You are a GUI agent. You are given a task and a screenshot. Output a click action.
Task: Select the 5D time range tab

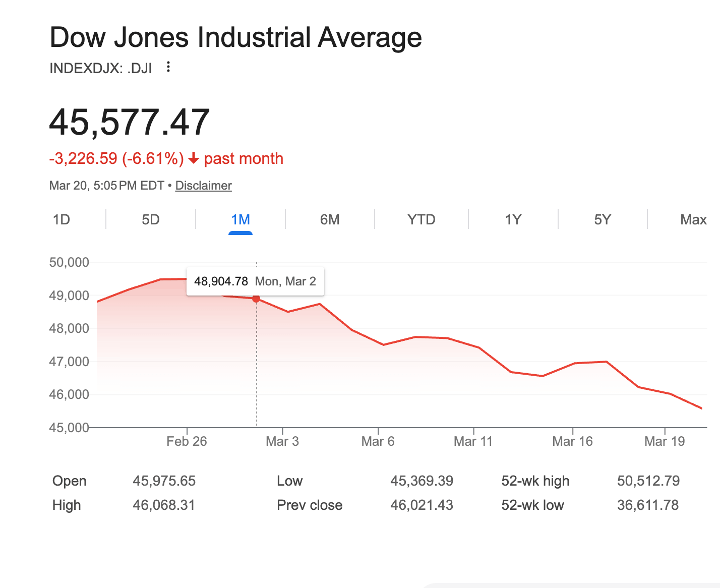[x=151, y=220]
